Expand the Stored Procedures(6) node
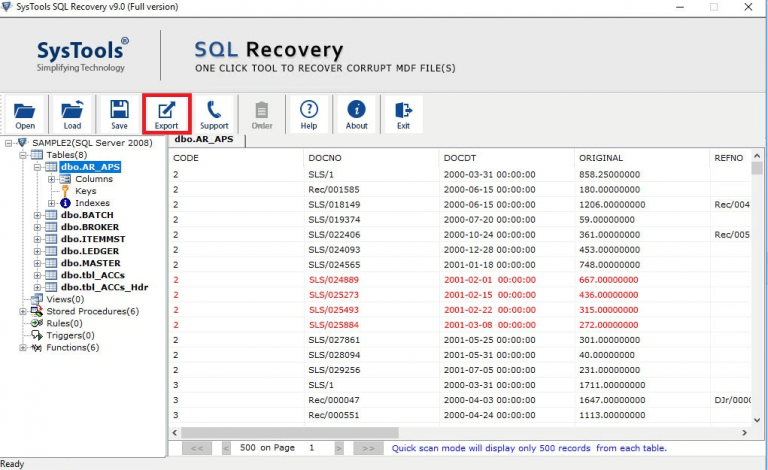This screenshot has width=768, height=470. pyautogui.click(x=23, y=311)
